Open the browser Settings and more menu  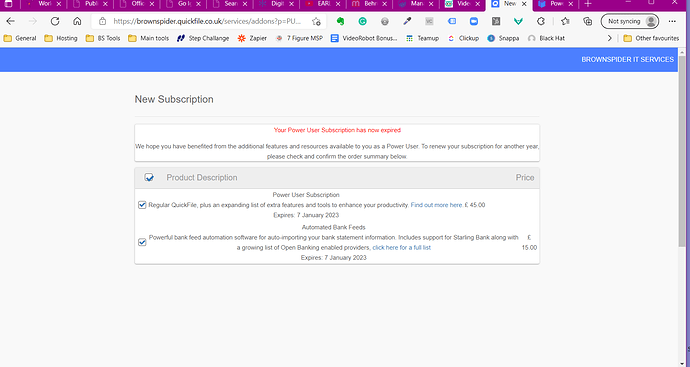(x=672, y=21)
